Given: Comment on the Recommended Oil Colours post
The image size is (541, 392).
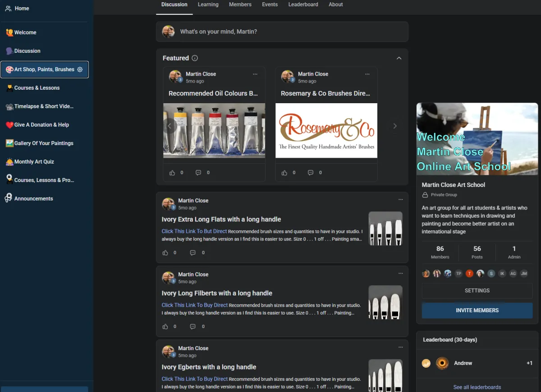Looking at the screenshot, I should (x=198, y=173).
